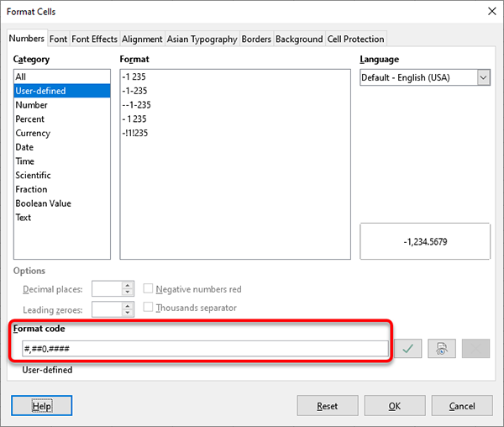The width and height of the screenshot is (504, 427).
Task: Select format entry -1 235
Action: 235,76
